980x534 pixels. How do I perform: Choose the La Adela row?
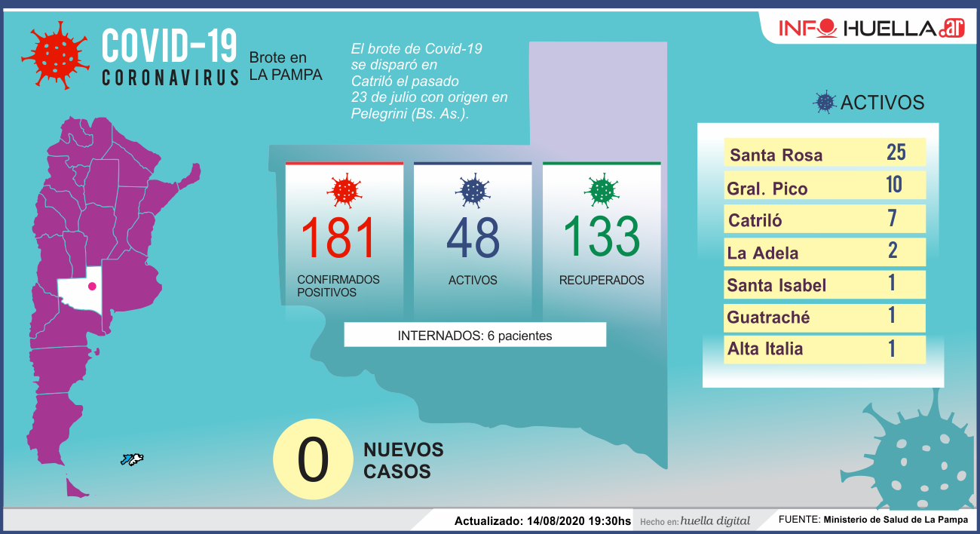click(x=824, y=252)
